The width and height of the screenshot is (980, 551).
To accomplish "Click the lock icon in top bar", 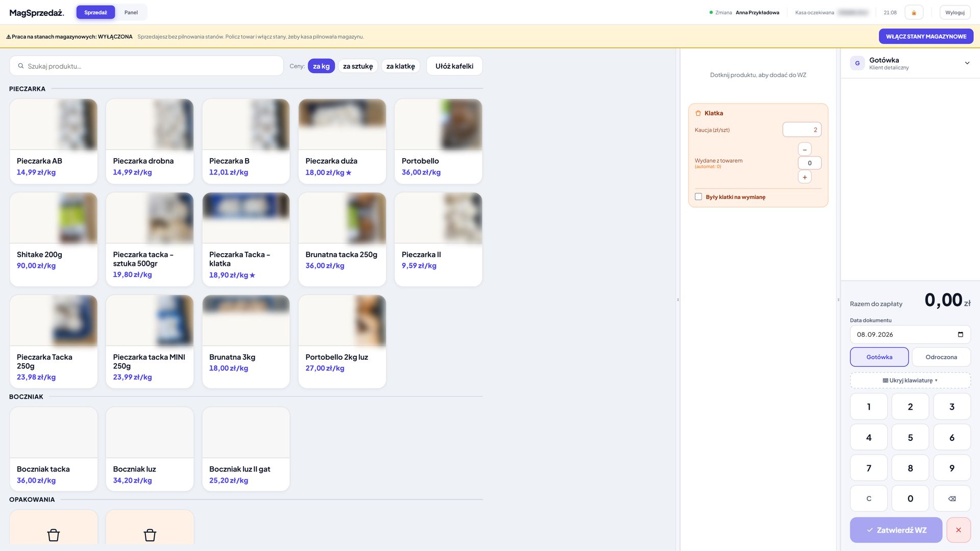I will (914, 13).
